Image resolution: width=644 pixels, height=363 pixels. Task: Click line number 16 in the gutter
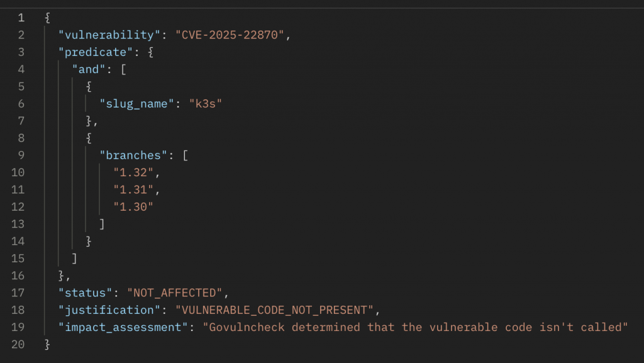click(x=18, y=275)
